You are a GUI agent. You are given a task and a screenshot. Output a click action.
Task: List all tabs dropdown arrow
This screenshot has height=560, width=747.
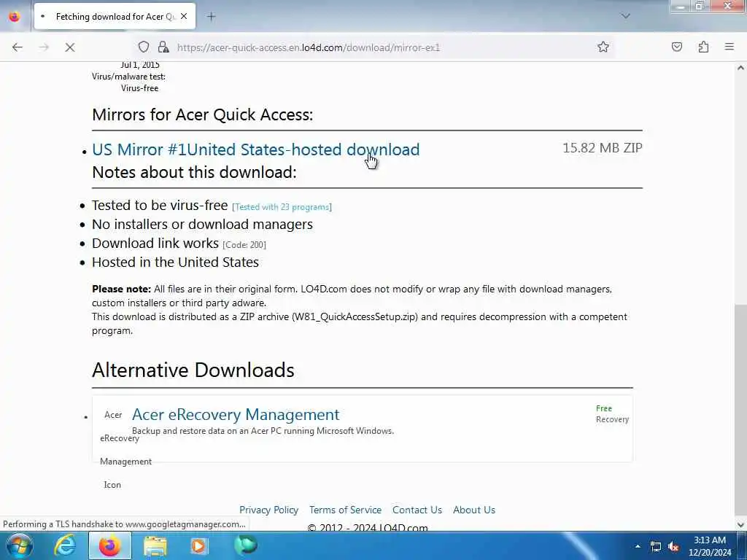[625, 16]
